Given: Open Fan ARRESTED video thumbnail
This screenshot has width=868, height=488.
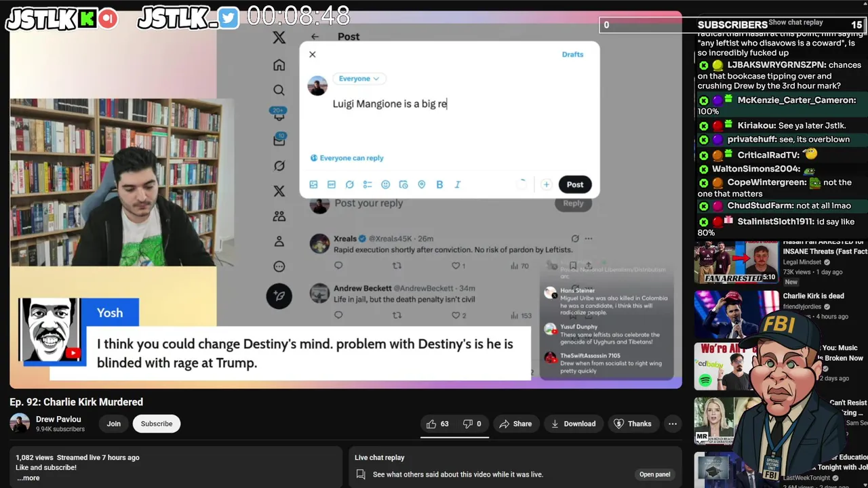Looking at the screenshot, I should point(736,262).
